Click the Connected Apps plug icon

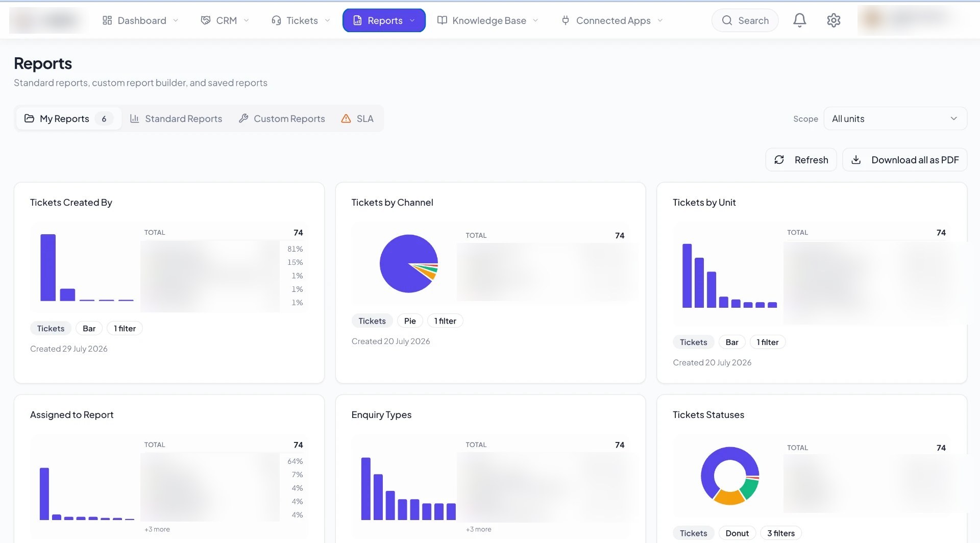[565, 20]
